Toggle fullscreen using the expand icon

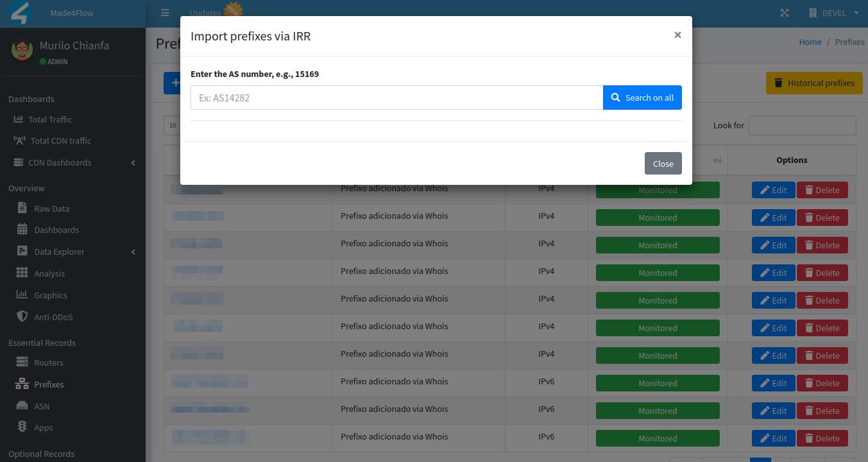(784, 12)
